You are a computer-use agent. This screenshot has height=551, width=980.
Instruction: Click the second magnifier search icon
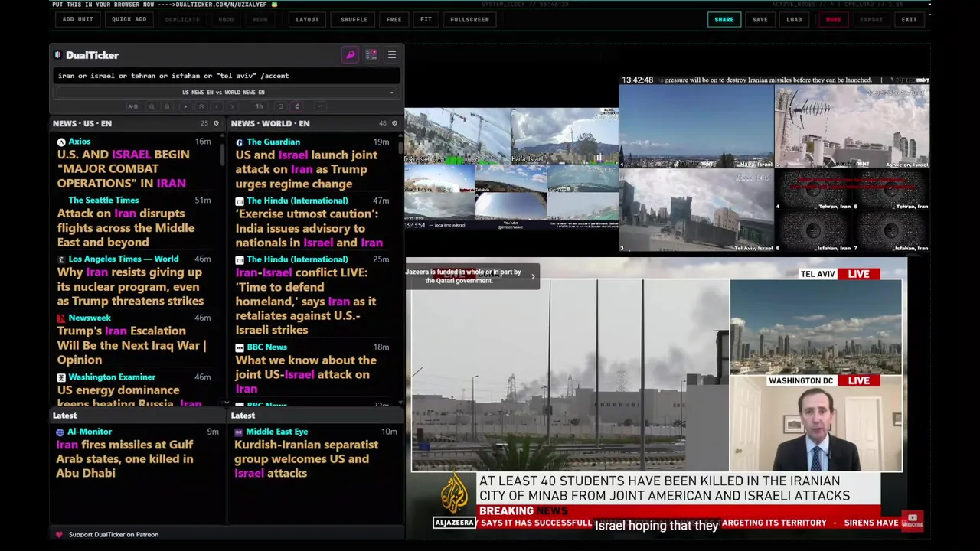[167, 106]
